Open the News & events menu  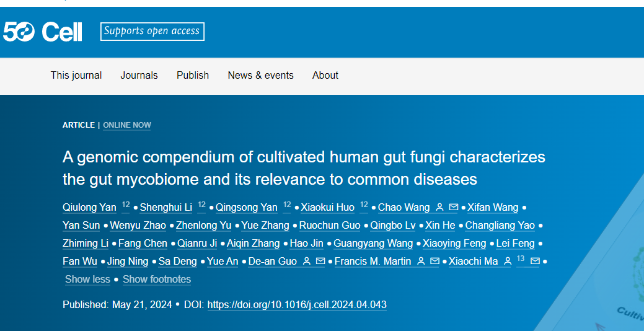click(x=261, y=75)
